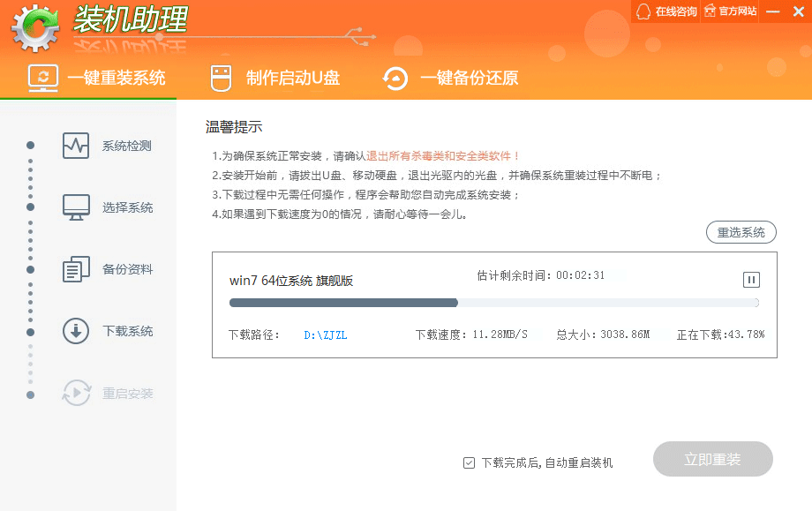Click the 系统检测 pulse icon

coord(76,146)
